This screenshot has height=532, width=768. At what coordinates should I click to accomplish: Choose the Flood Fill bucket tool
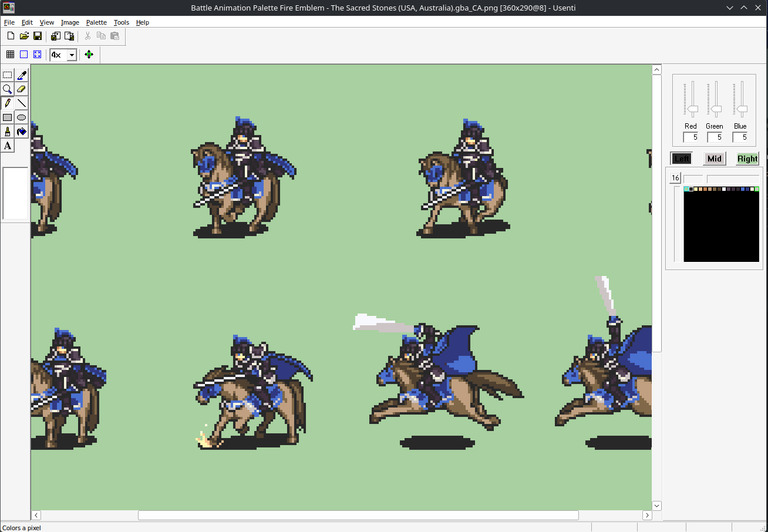click(22, 132)
